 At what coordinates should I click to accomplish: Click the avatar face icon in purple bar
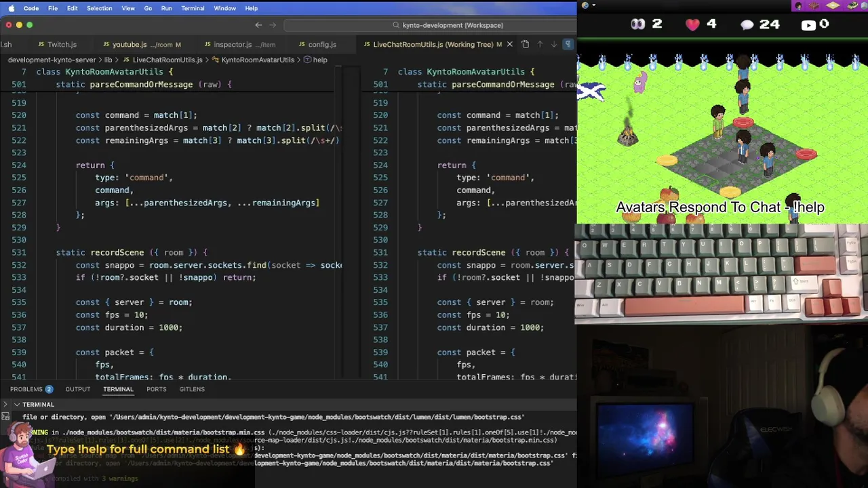pyautogui.click(x=798, y=5)
